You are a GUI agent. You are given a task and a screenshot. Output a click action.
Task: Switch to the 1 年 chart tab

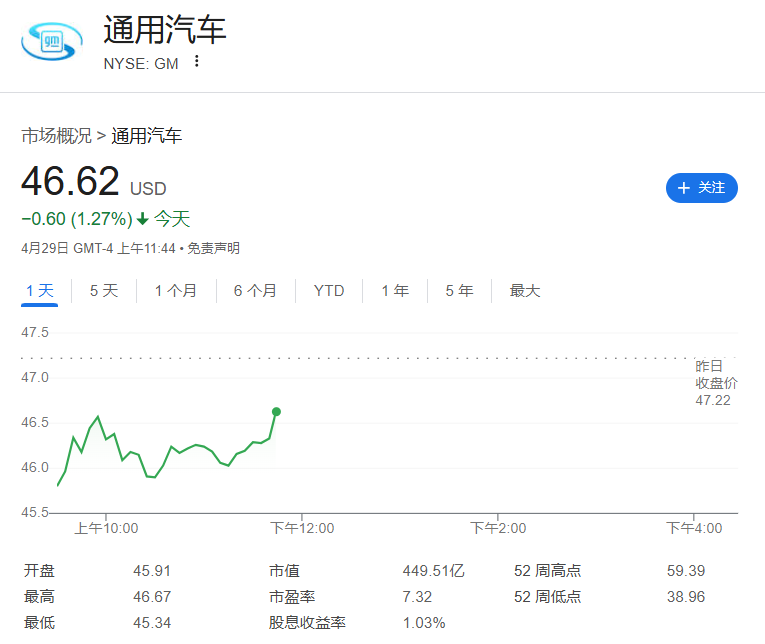395,291
